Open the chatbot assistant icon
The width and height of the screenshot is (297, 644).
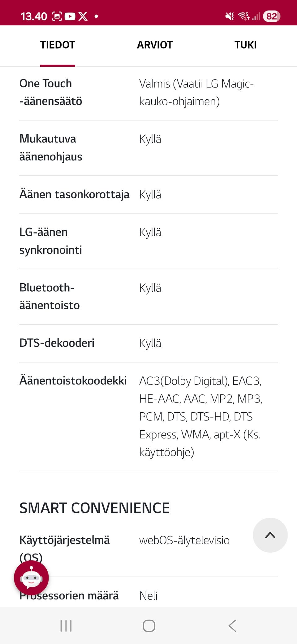pyautogui.click(x=31, y=578)
